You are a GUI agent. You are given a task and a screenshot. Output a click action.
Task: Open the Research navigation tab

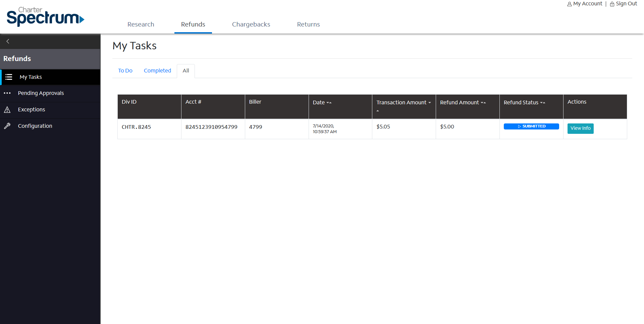[141, 24]
